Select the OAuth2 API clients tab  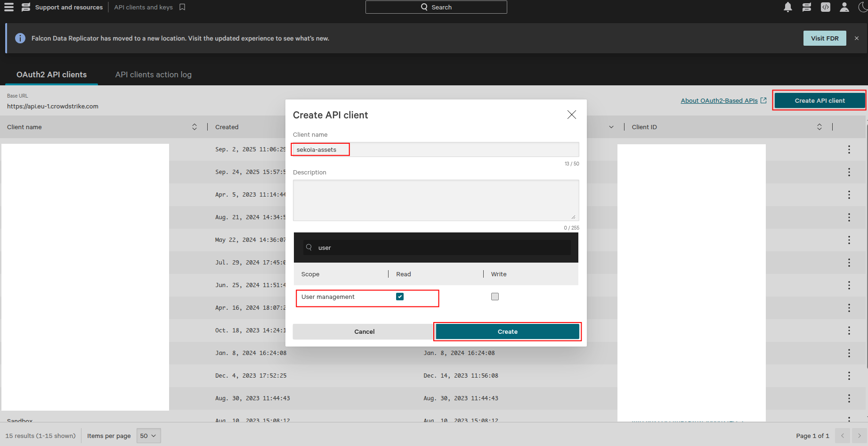[51, 74]
